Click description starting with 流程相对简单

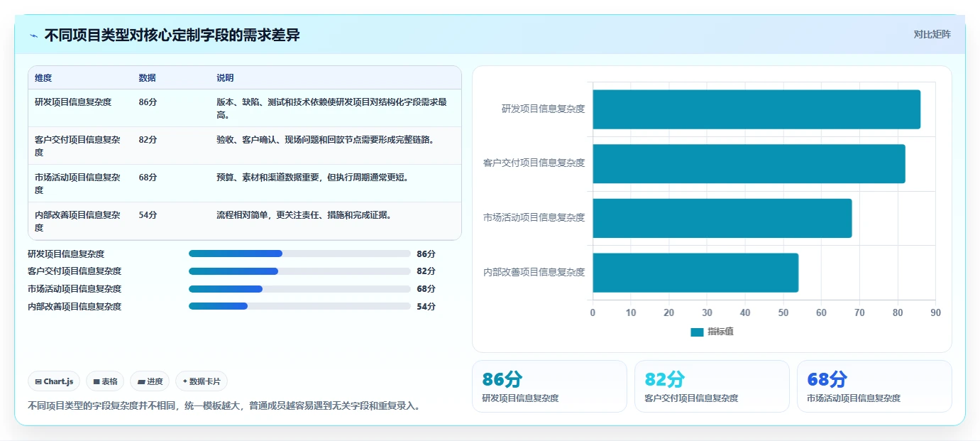click(x=304, y=215)
